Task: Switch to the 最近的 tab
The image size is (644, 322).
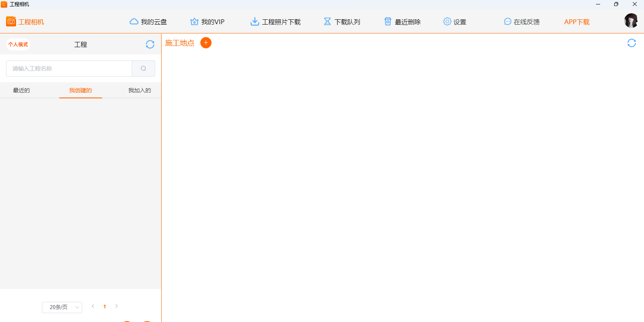Action: (21, 90)
